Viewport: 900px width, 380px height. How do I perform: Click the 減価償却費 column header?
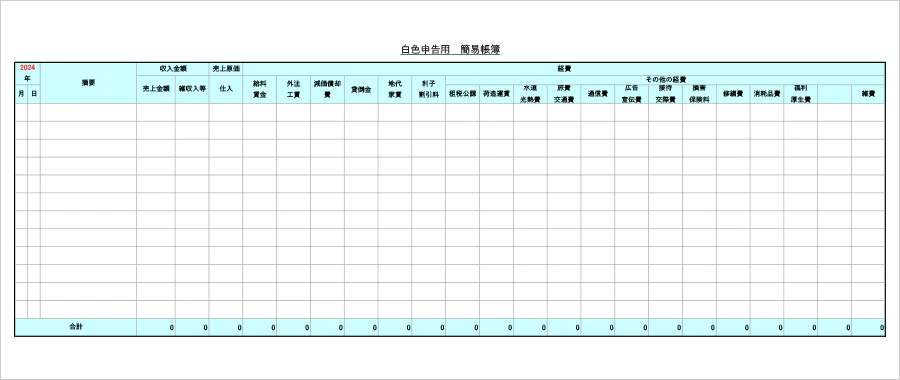[x=327, y=89]
